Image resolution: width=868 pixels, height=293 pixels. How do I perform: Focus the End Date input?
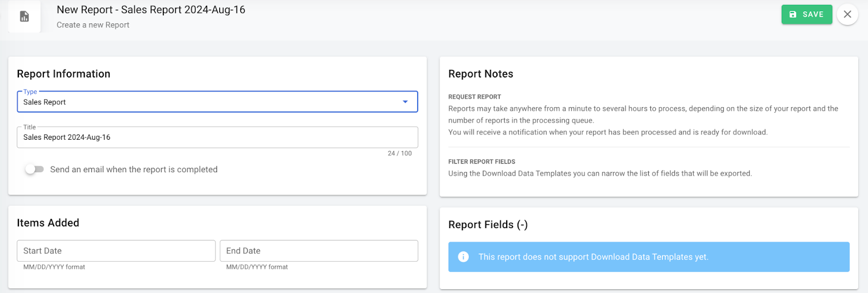pos(318,251)
